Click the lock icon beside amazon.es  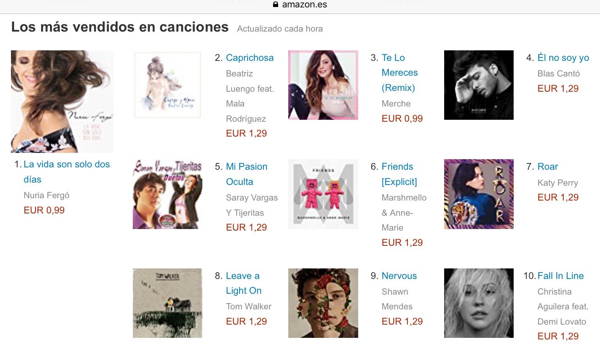tap(275, 5)
